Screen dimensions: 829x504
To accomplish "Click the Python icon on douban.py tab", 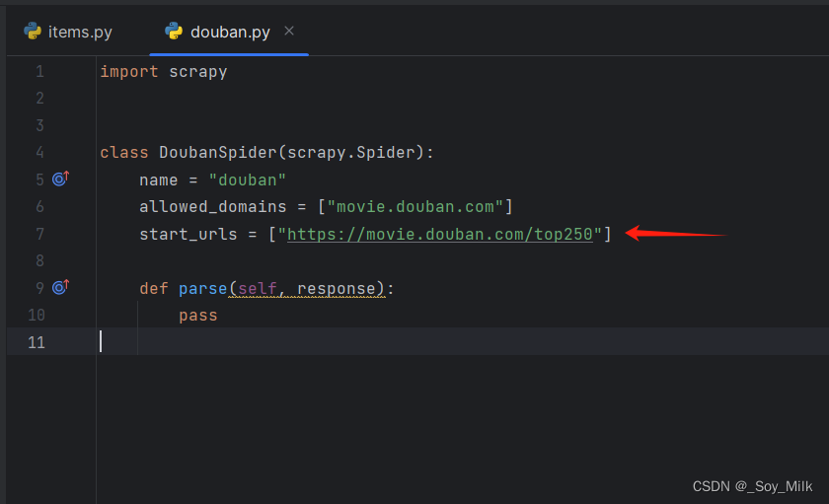I will pyautogui.click(x=174, y=32).
